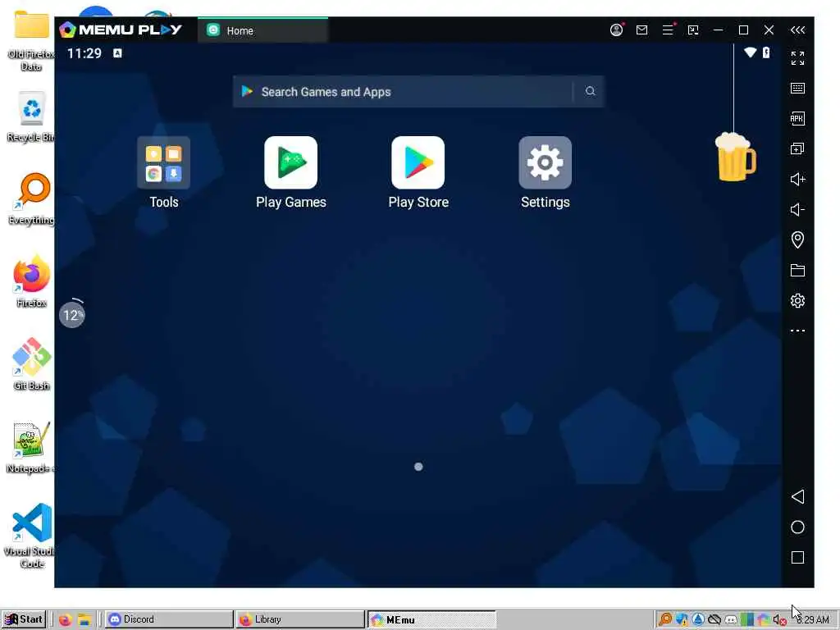Click the Wi-Fi status icon
Viewport: 840px width, 630px height.
pyautogui.click(x=750, y=52)
